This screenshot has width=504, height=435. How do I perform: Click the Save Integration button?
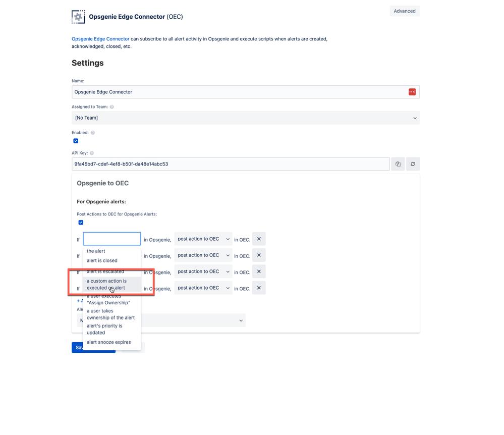[93, 348]
